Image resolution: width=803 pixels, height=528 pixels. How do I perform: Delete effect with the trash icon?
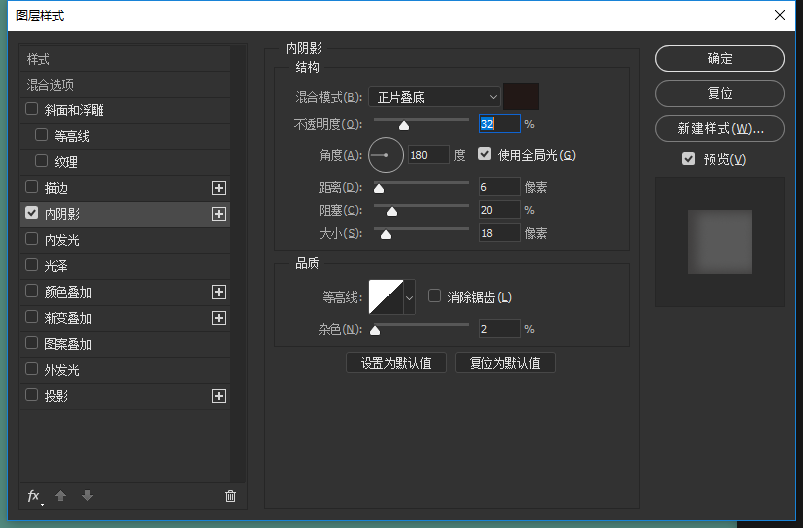point(230,496)
